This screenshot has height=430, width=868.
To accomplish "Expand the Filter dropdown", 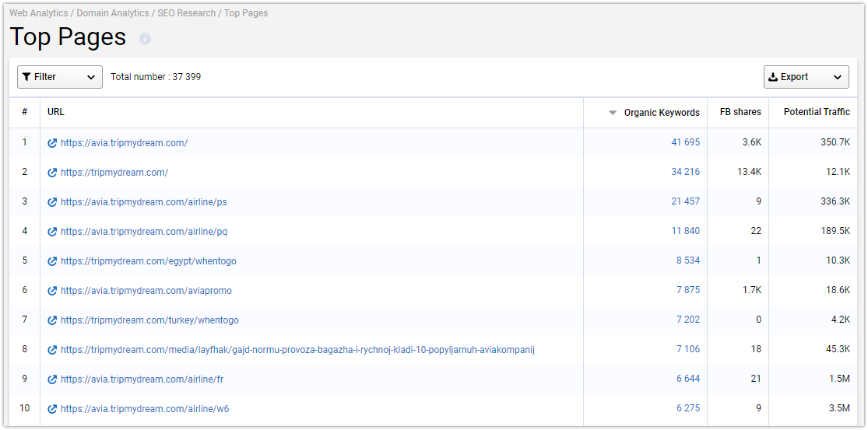I will click(x=60, y=77).
